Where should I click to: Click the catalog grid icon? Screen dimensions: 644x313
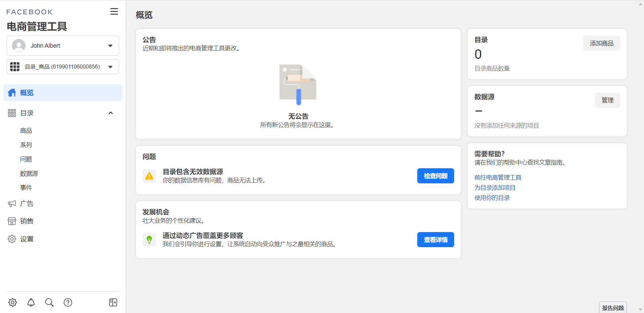[x=15, y=66]
